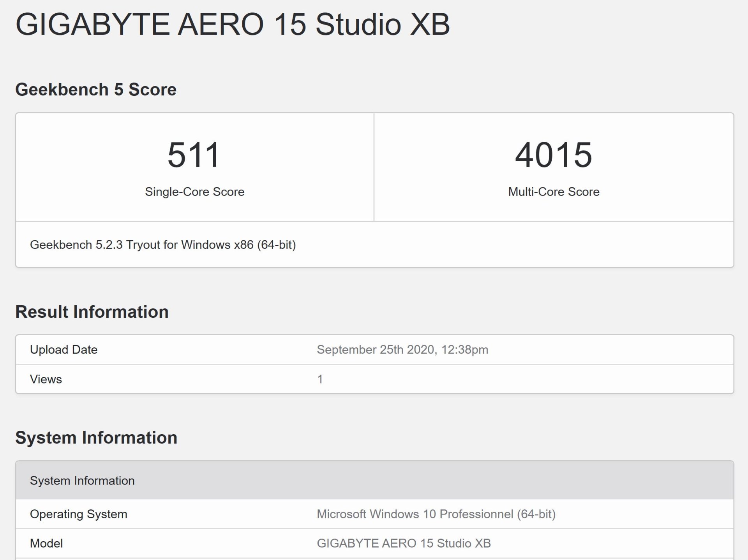Select the Result Information heading
748x560 pixels.
(92, 312)
